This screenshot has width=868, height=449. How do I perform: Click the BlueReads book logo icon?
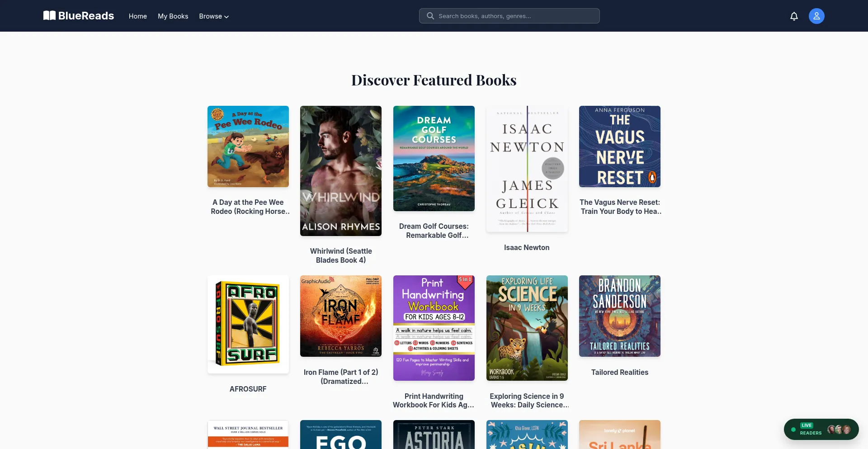[49, 16]
